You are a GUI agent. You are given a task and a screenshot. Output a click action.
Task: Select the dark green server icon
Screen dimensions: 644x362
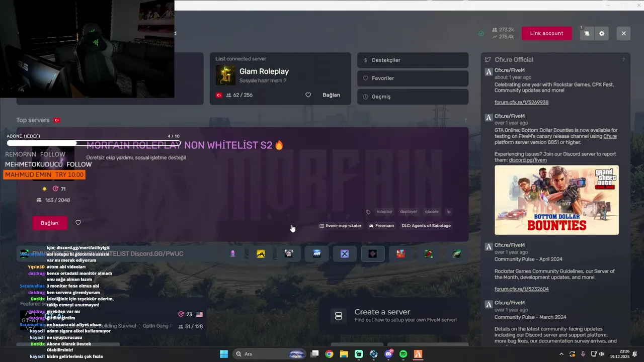tap(457, 254)
